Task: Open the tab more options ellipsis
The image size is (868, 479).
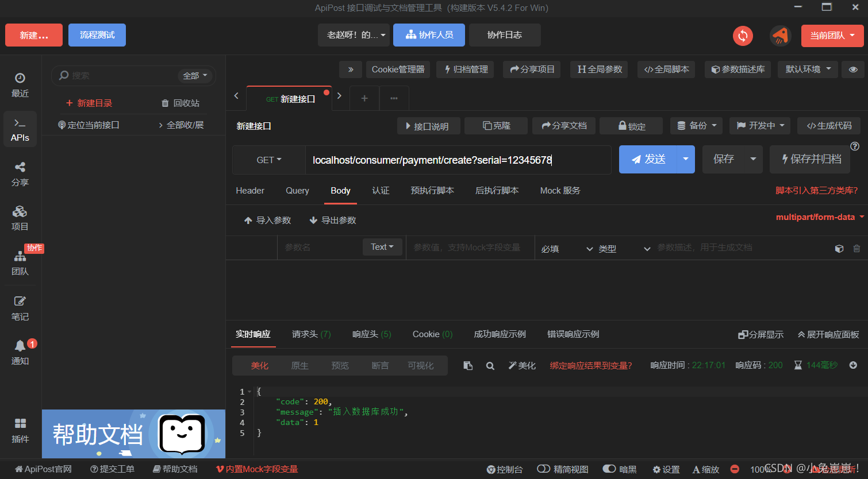Action: coord(394,98)
